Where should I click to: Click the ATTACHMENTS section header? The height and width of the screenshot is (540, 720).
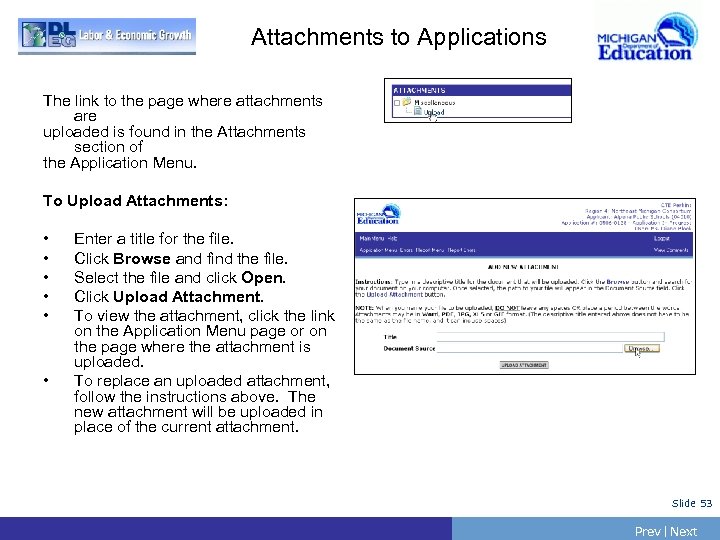481,90
